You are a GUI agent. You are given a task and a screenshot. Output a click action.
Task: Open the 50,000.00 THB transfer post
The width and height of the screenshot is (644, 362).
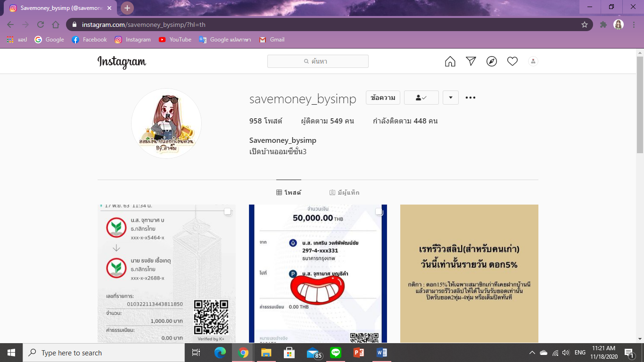[x=318, y=273]
